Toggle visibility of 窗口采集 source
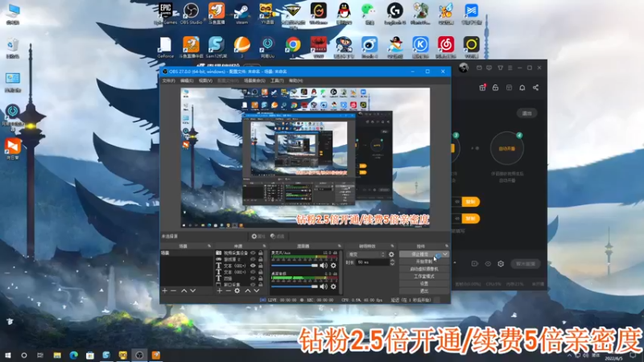 point(253,285)
